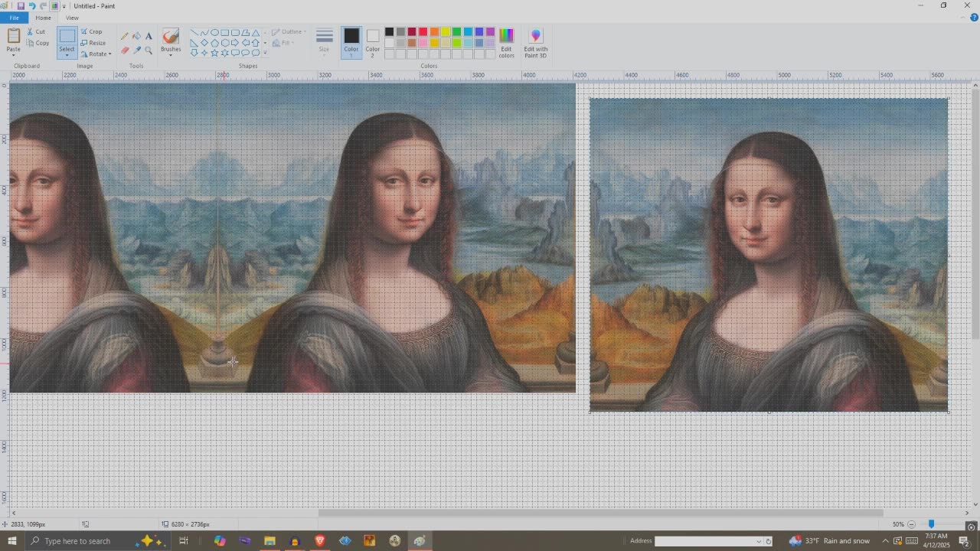Image resolution: width=980 pixels, height=551 pixels.
Task: Switch to the View ribbon tab
Action: pyautogui.click(x=72, y=18)
